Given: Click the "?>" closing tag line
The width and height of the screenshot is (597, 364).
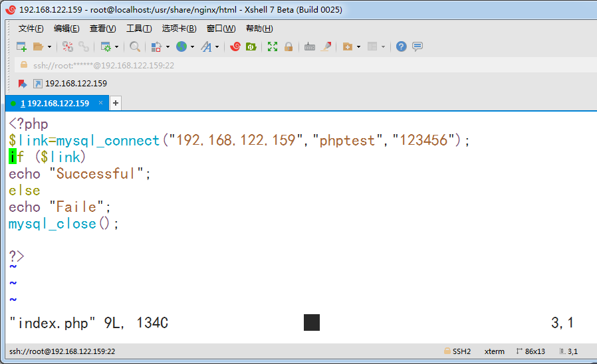Looking at the screenshot, I should tap(17, 256).
